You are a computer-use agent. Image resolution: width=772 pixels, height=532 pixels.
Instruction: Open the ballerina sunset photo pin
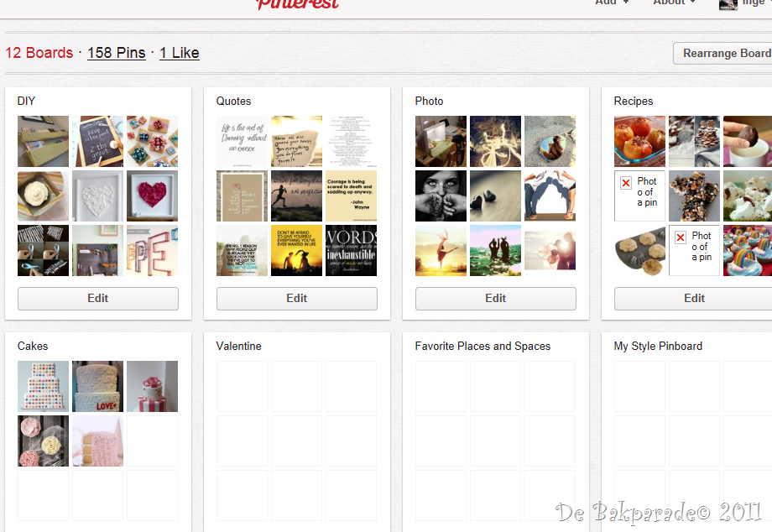441,251
